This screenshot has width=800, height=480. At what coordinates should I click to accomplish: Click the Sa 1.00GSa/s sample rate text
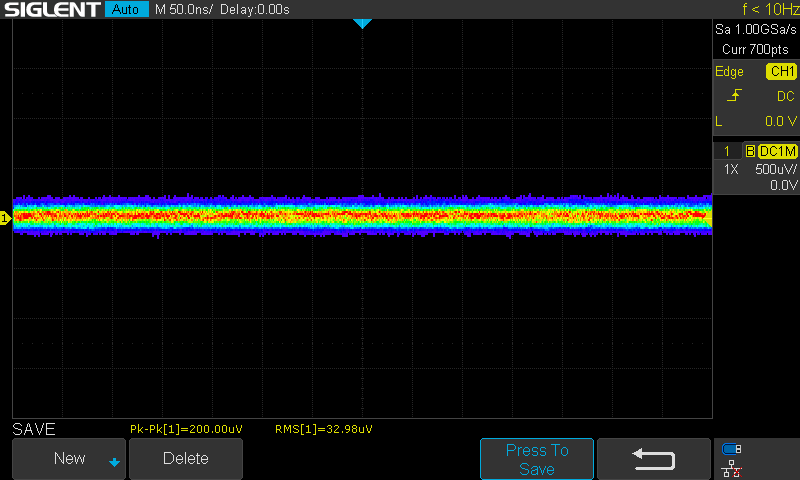[x=756, y=30]
